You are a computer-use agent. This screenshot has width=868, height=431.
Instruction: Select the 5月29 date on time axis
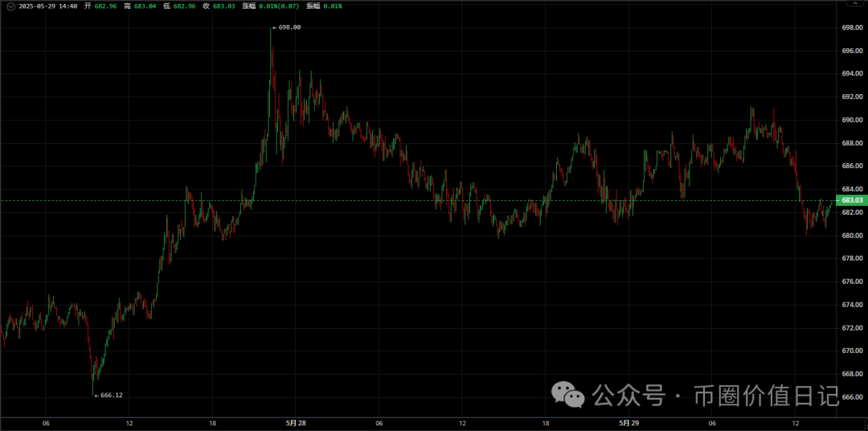(x=629, y=423)
